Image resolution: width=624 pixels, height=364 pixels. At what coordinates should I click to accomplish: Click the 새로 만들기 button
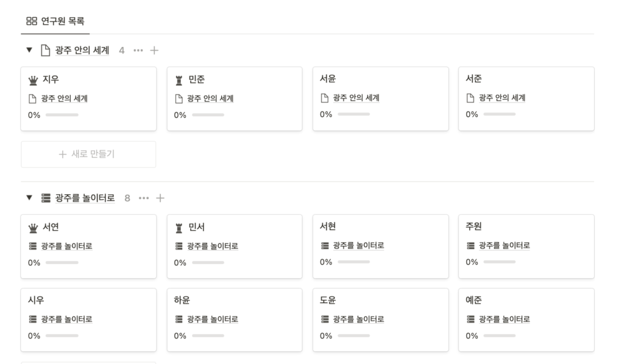click(88, 155)
